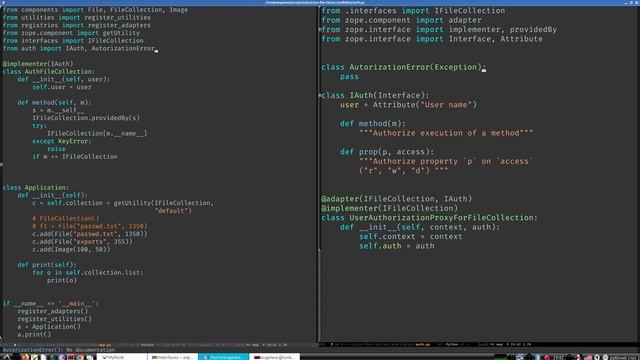Viewport: 640px width, 360px height.
Task: Select the active /home/eugeneai Emacs taskbar button
Action: coord(223,357)
